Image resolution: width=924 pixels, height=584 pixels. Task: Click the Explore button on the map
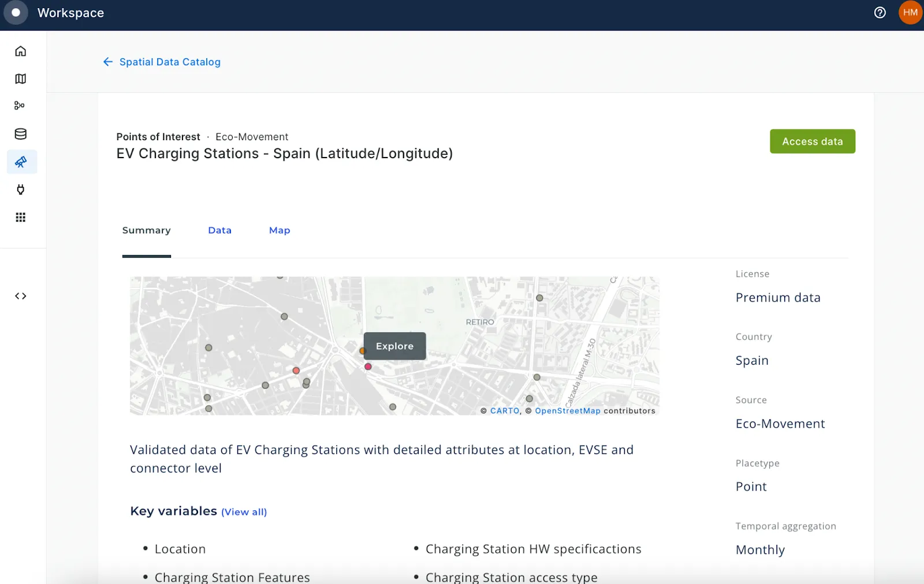(394, 346)
